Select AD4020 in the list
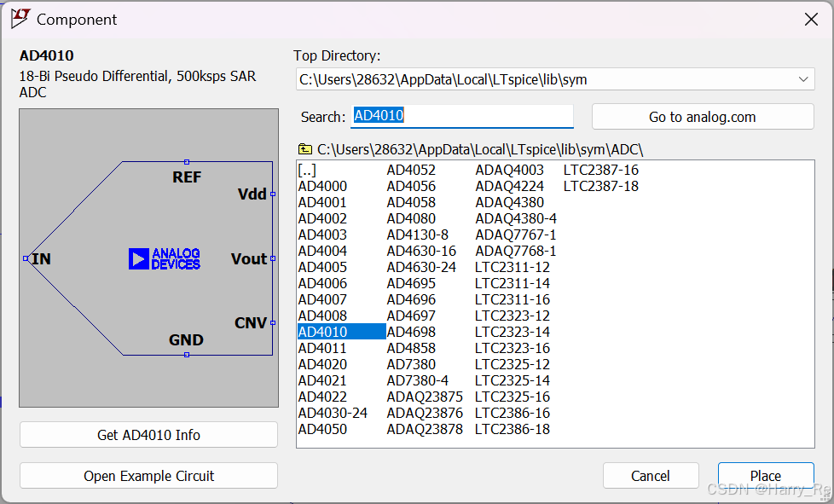Image resolution: width=834 pixels, height=504 pixels. [322, 365]
